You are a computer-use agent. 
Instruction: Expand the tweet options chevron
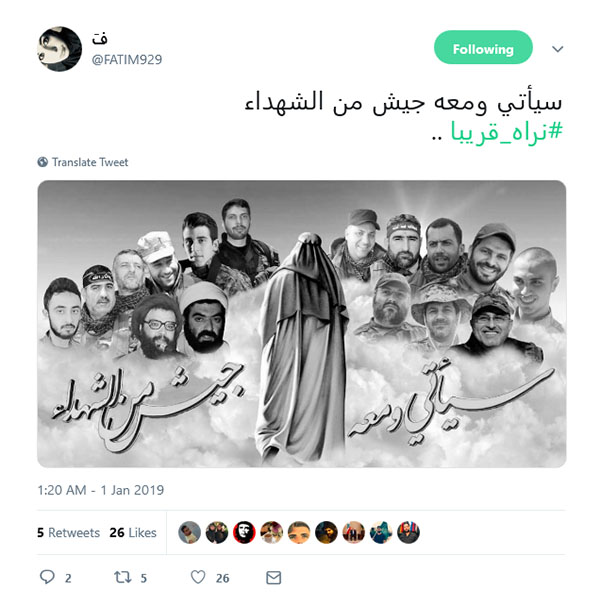click(557, 49)
